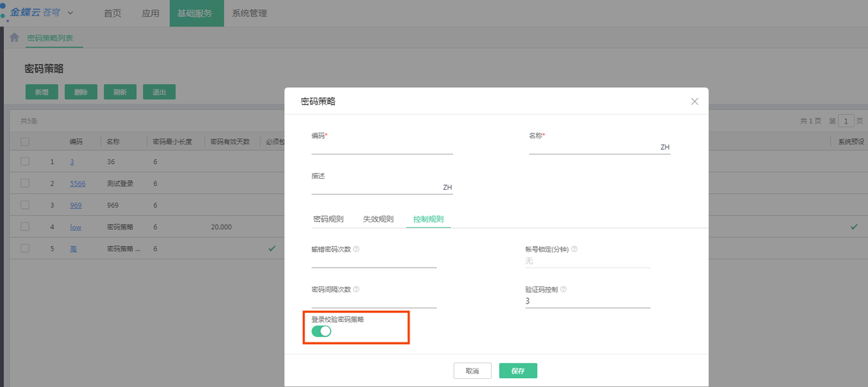Click the 密码最小长度 column header

point(172,142)
